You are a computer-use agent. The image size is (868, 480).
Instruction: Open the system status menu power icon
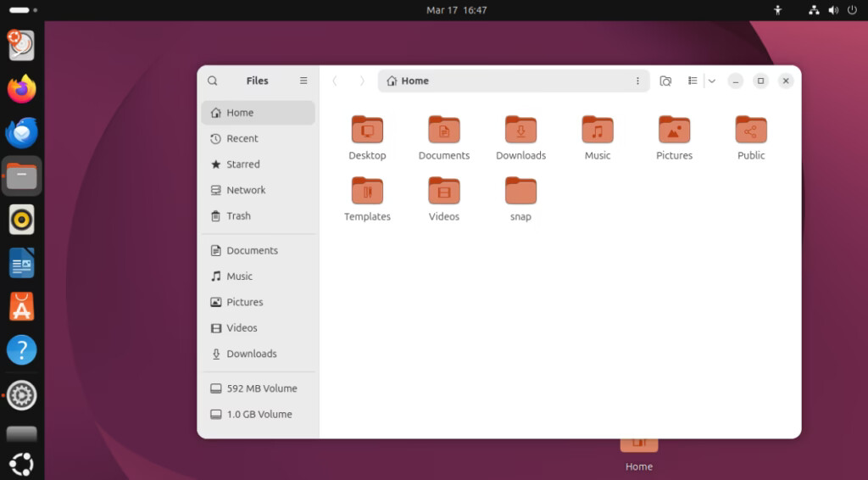pos(852,10)
